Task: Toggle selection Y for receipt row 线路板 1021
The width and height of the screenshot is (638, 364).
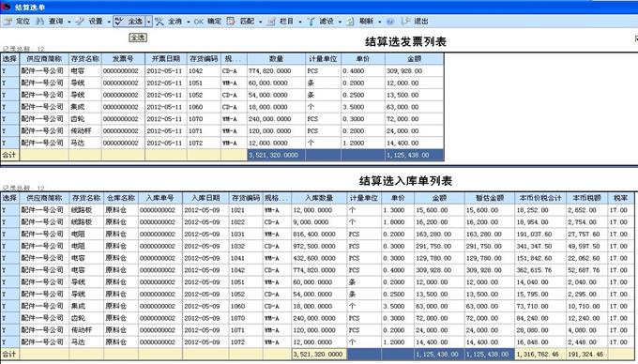Action: (9, 210)
